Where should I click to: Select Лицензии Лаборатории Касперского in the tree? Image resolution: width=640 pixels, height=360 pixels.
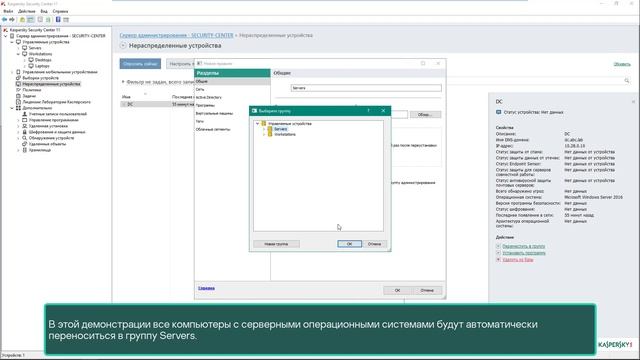[x=56, y=102]
